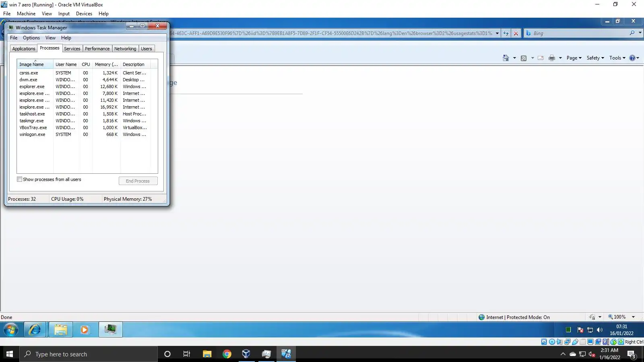Image resolution: width=644 pixels, height=362 pixels.
Task: Sort by Image Name column header
Action: [x=35, y=64]
